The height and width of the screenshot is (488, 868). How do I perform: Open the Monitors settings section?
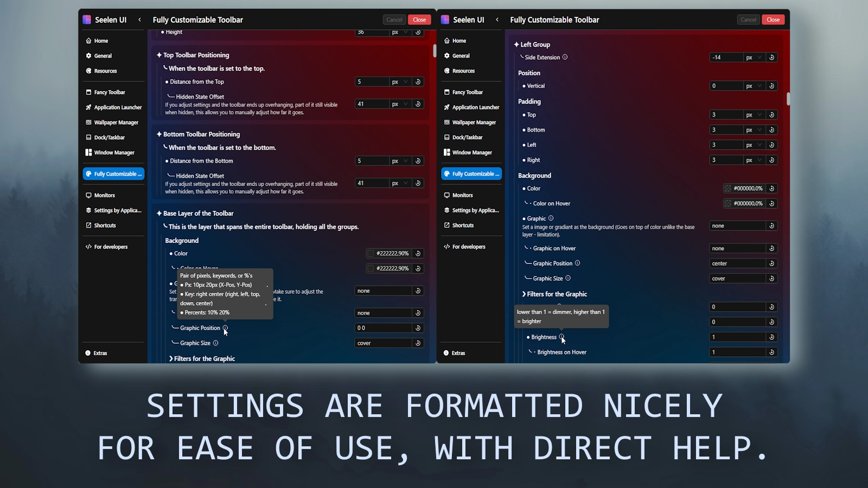point(104,195)
